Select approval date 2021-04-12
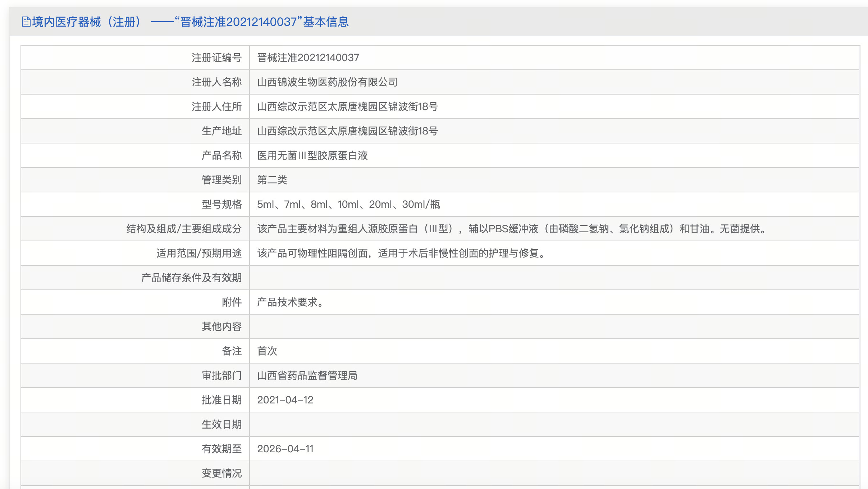This screenshot has width=868, height=489. pyautogui.click(x=285, y=400)
